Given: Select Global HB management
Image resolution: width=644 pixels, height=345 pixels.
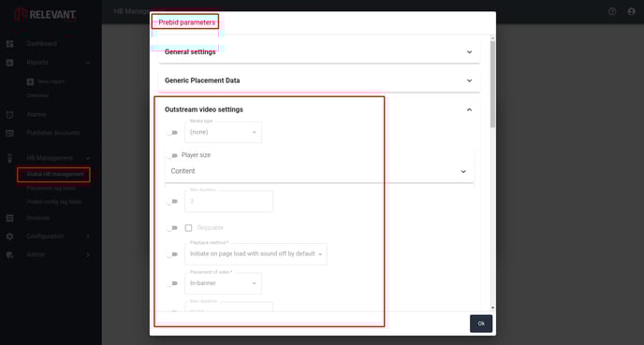Looking at the screenshot, I should [x=54, y=174].
